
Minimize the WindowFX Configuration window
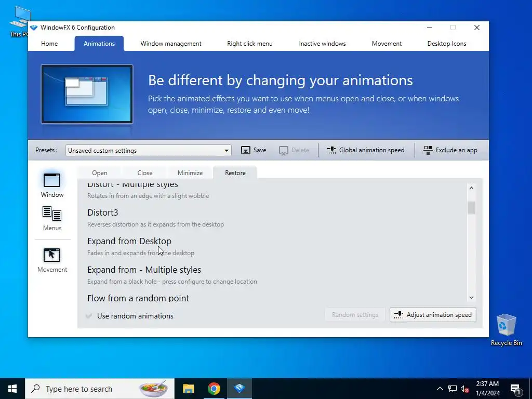click(x=430, y=28)
